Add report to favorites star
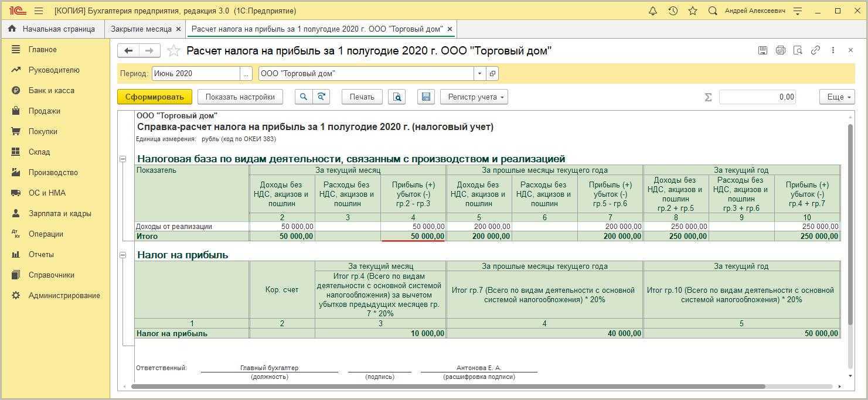The height and width of the screenshot is (400, 868). pyautogui.click(x=173, y=51)
